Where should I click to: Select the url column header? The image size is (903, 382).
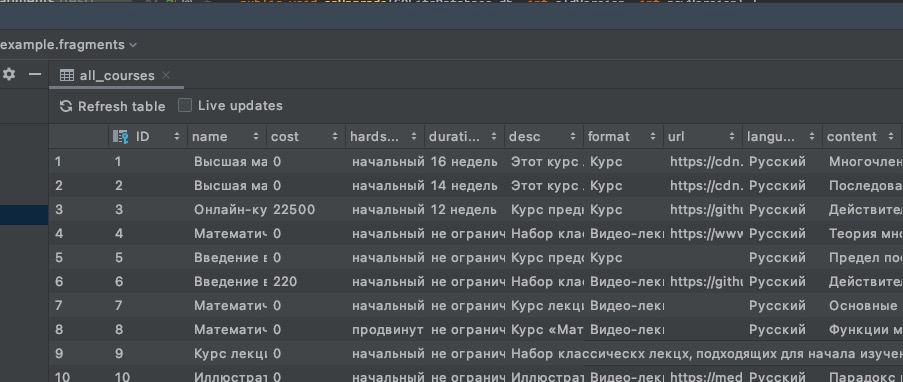click(x=703, y=137)
